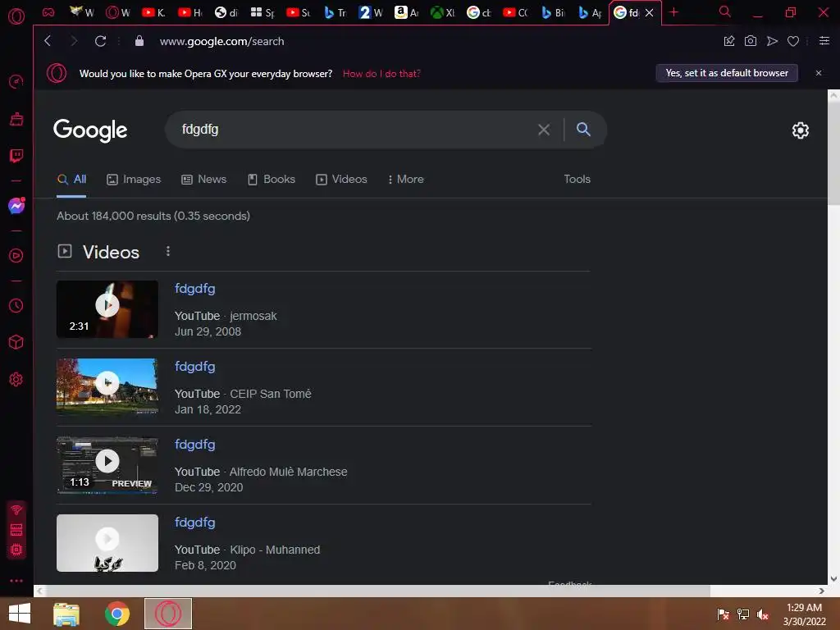Open Twitch panel in sidebar
This screenshot has height=630, width=840.
(x=16, y=156)
